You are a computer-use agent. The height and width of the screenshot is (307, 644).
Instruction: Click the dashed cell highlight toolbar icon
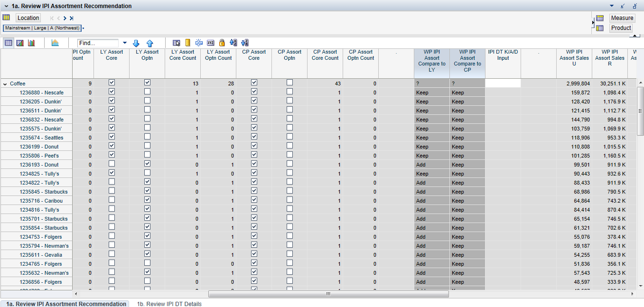pyautogui.click(x=199, y=43)
